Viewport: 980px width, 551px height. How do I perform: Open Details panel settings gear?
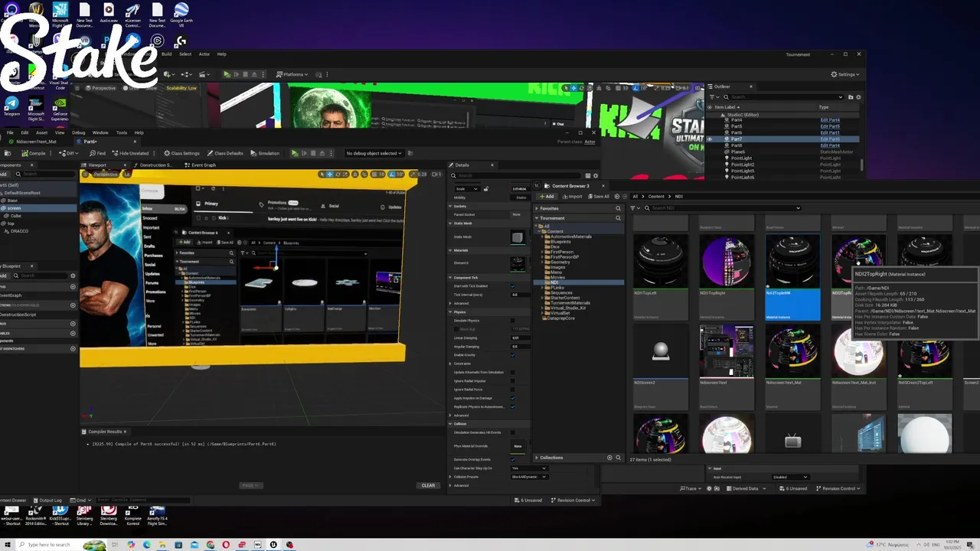pos(596,176)
